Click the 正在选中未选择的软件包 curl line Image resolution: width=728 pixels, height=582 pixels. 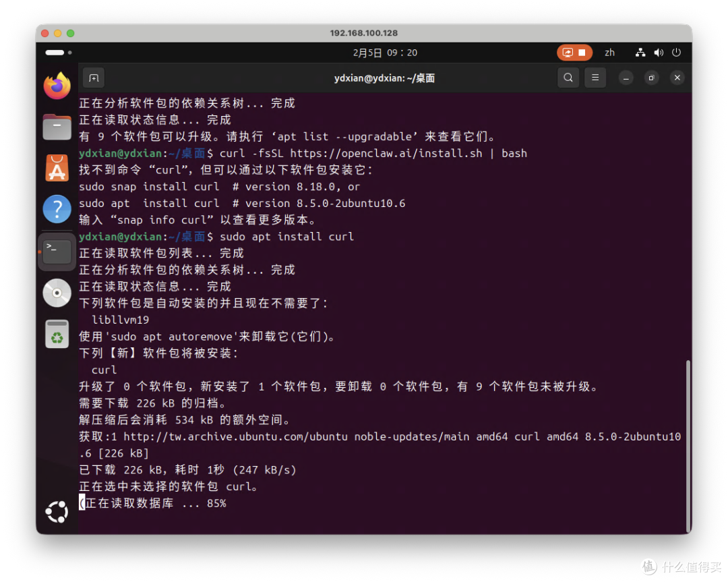[169, 487]
